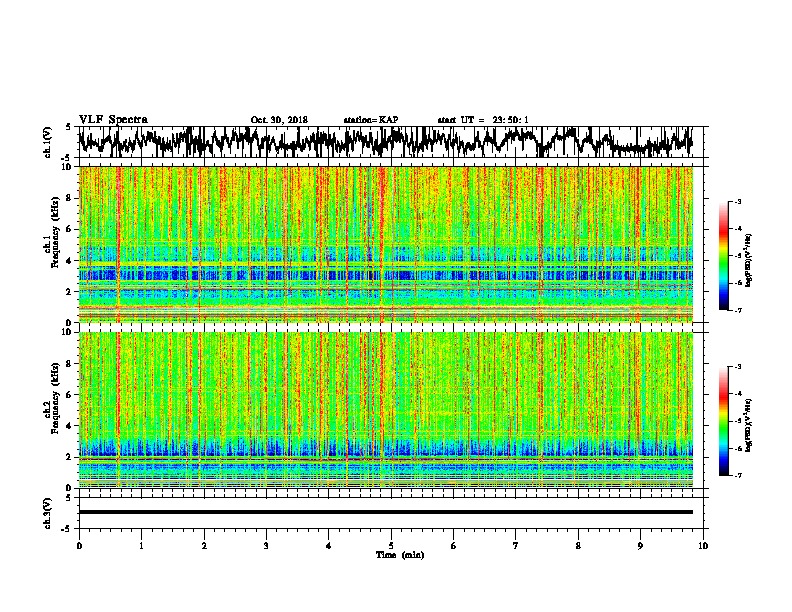Click the time axis tick label "9"
The image size is (792, 612).
click(x=640, y=546)
